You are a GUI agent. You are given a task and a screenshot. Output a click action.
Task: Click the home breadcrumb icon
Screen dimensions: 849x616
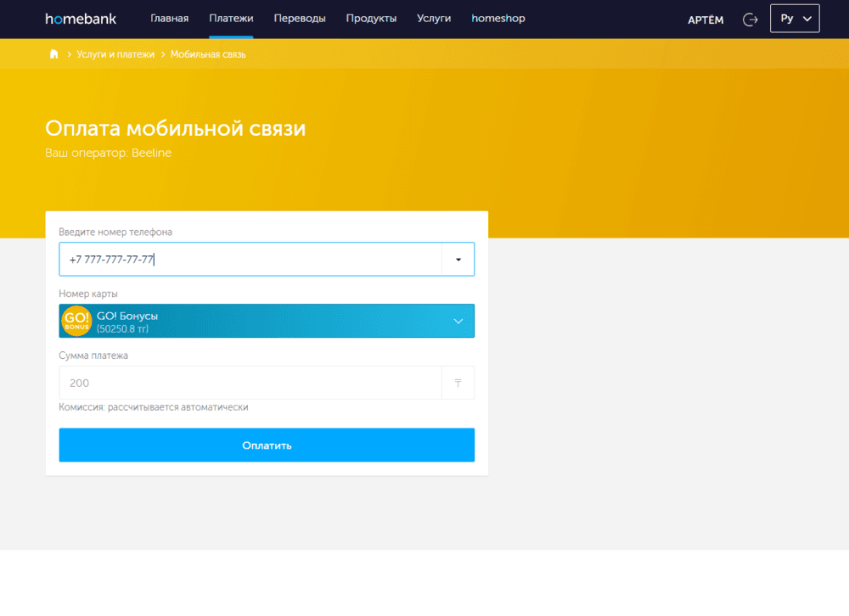click(x=53, y=54)
